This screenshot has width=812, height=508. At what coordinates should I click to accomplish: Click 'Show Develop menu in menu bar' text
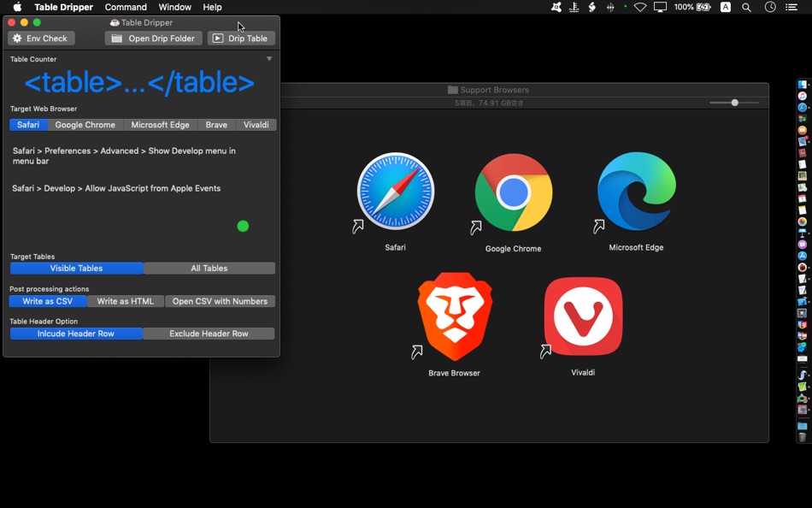pos(124,156)
